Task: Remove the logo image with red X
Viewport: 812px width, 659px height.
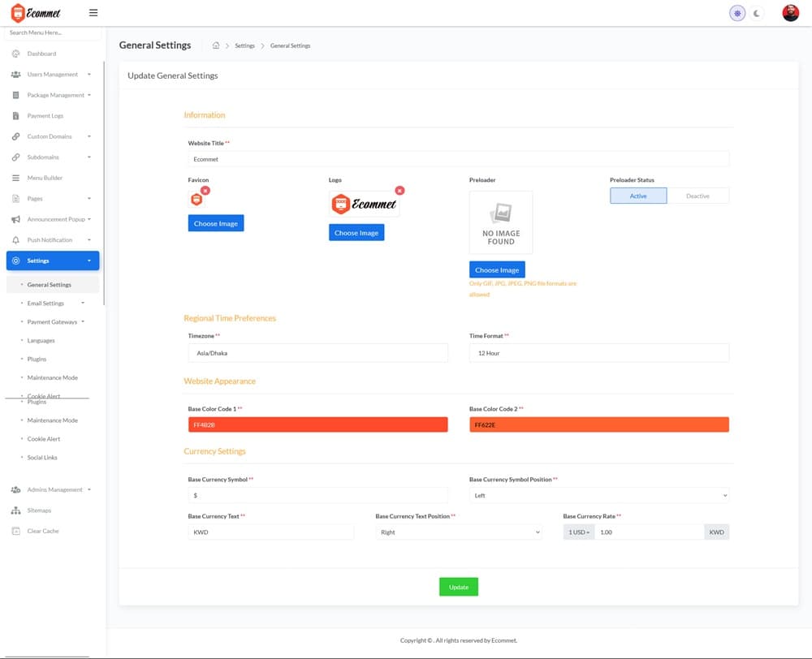Action: (400, 190)
